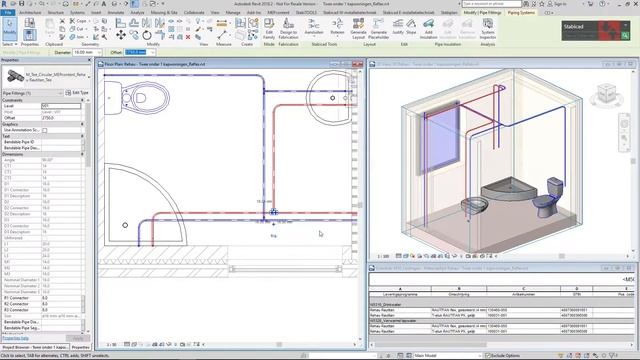The image size is (640, 360).
Task: Click the tee fitting in floor plan
Action: pyautogui.click(x=273, y=212)
